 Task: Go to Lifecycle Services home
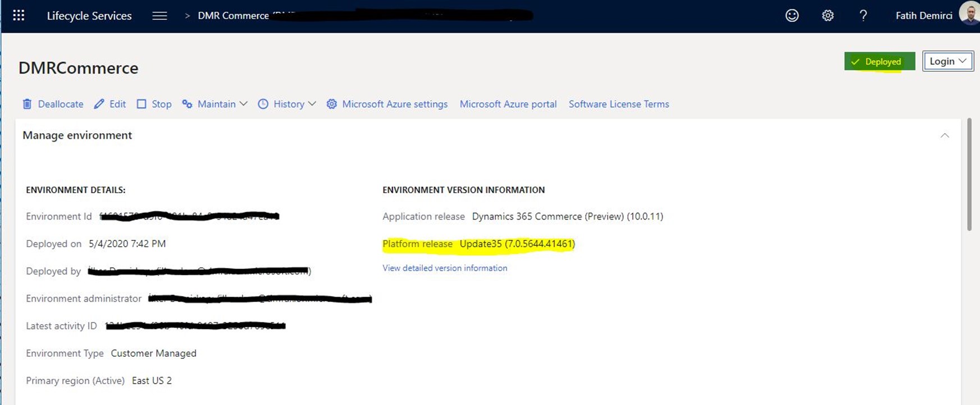tap(89, 16)
